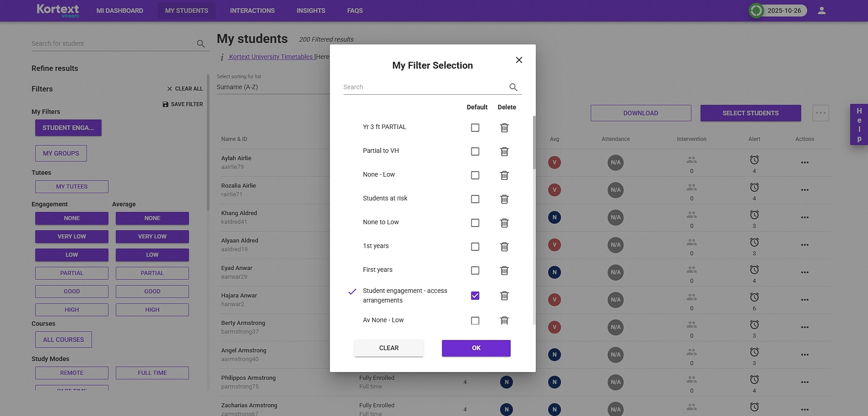Click the user profile icon in the top bar
868x416 pixels.
(x=821, y=10)
